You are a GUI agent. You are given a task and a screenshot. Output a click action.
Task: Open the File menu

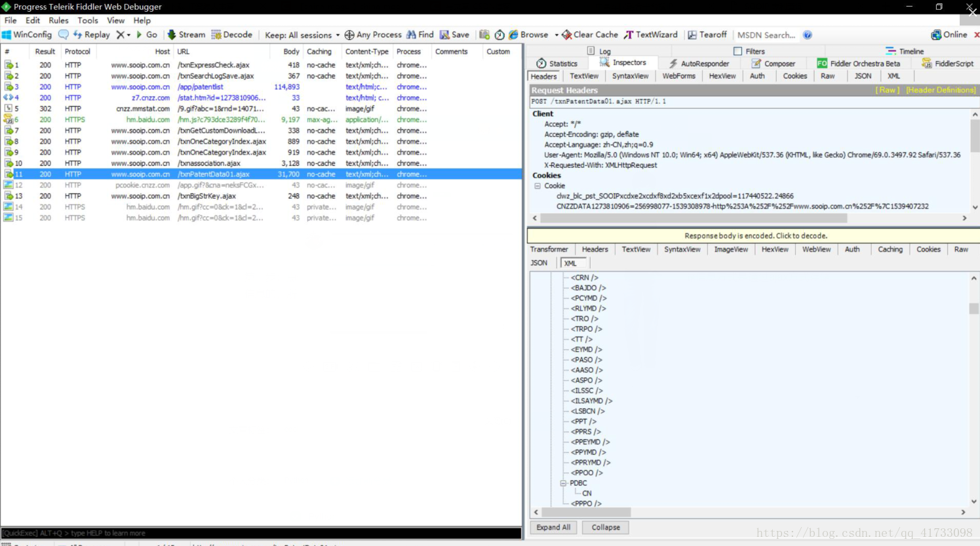coord(10,20)
